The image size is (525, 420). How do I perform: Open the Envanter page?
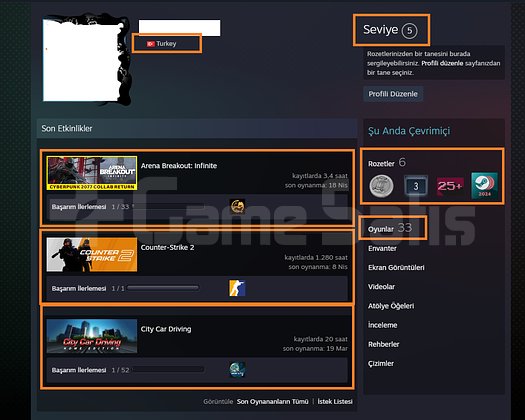tap(382, 249)
